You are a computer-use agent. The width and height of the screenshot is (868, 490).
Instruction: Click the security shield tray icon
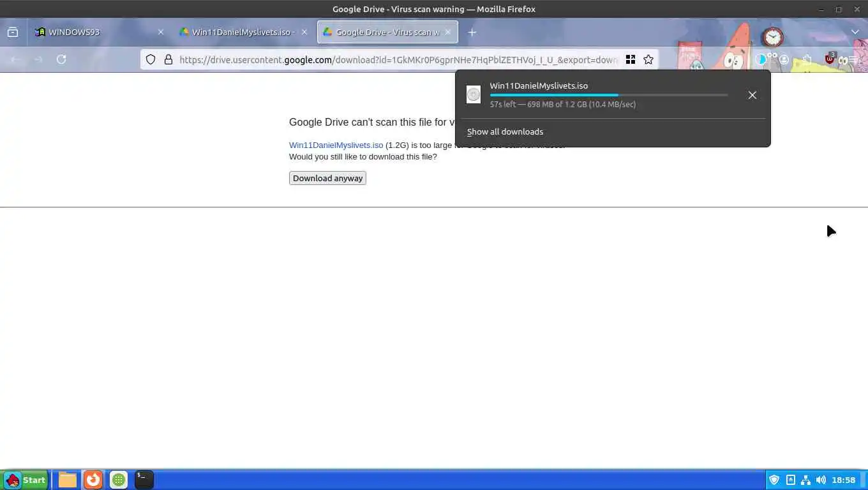pos(774,480)
